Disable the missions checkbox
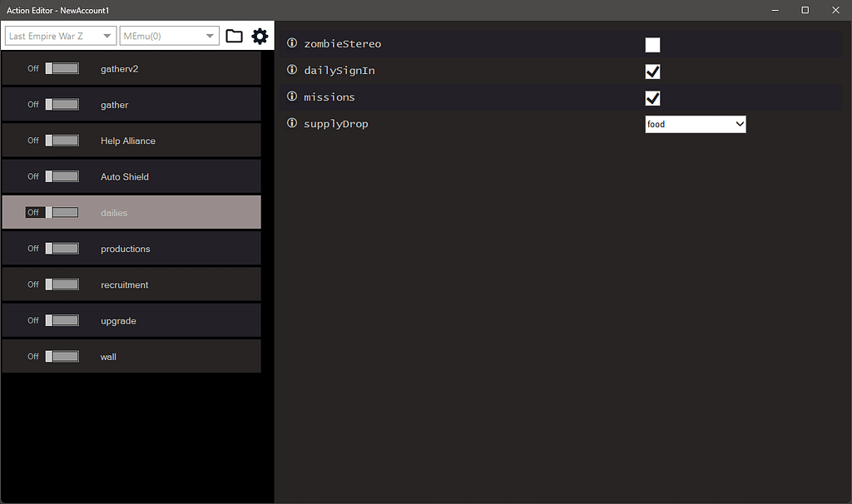 (x=652, y=98)
